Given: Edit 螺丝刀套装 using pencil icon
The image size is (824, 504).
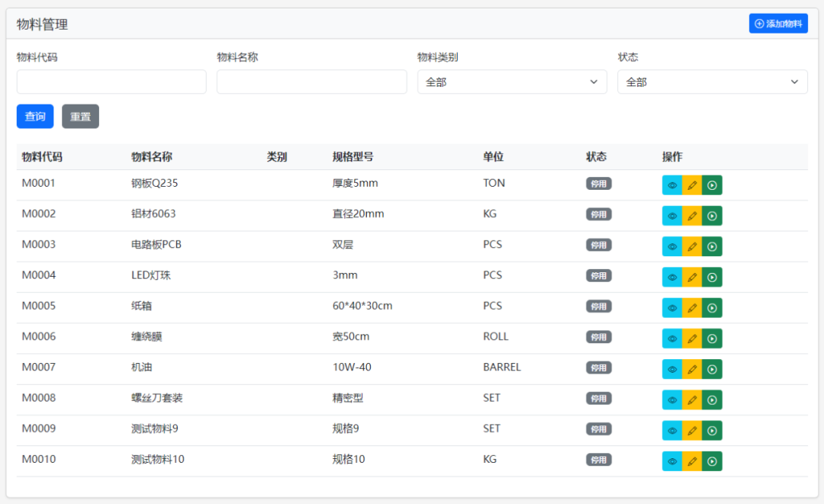Looking at the screenshot, I should pos(691,399).
